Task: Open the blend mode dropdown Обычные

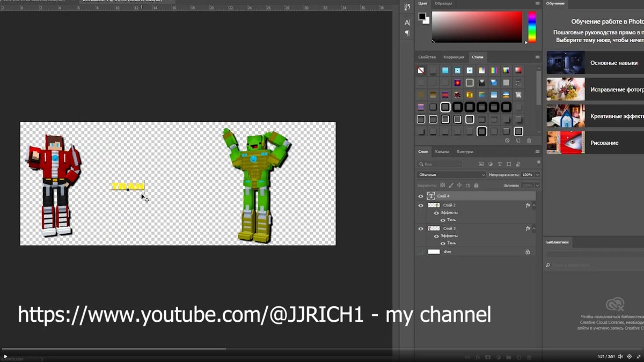Action: click(x=451, y=175)
